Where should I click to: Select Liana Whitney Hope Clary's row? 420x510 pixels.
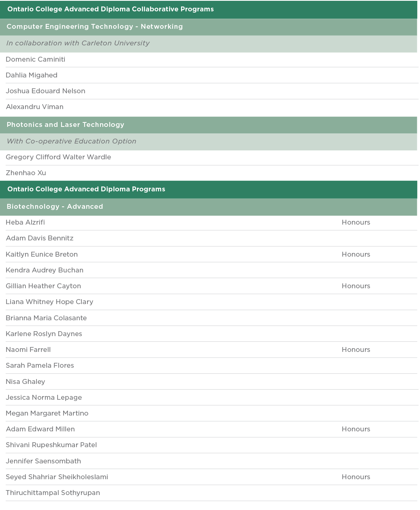49,302
